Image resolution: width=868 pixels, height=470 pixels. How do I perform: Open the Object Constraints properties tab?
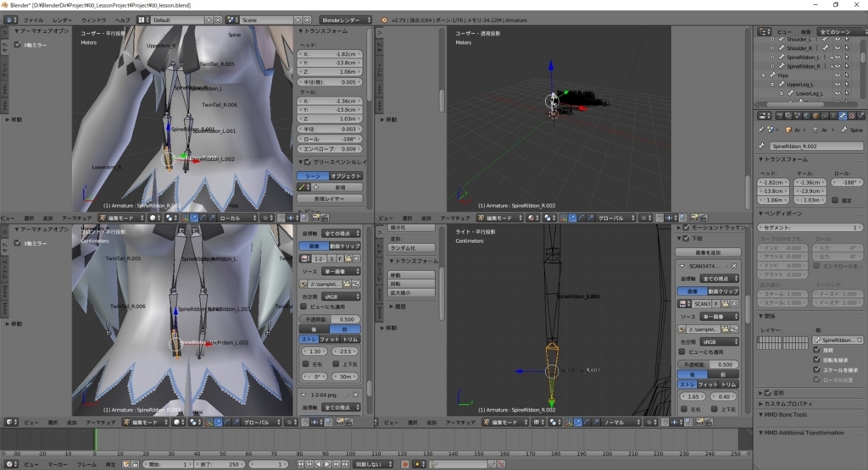pyautogui.click(x=824, y=115)
